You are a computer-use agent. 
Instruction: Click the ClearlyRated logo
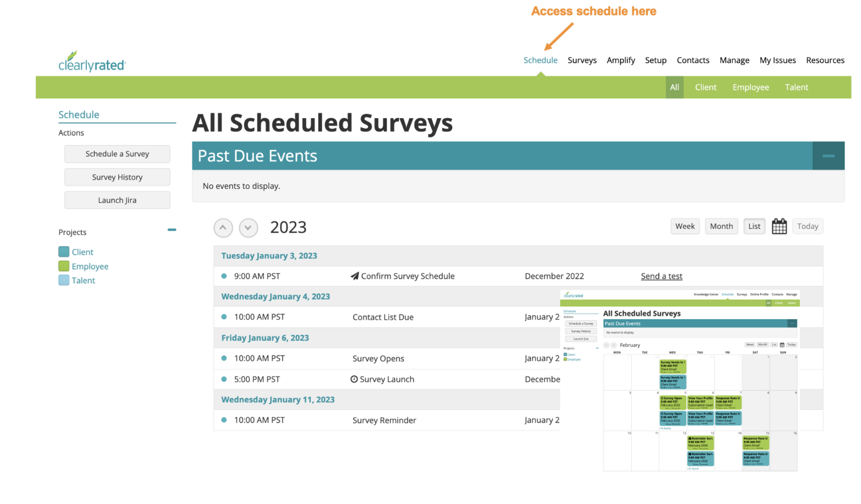pyautogui.click(x=92, y=62)
